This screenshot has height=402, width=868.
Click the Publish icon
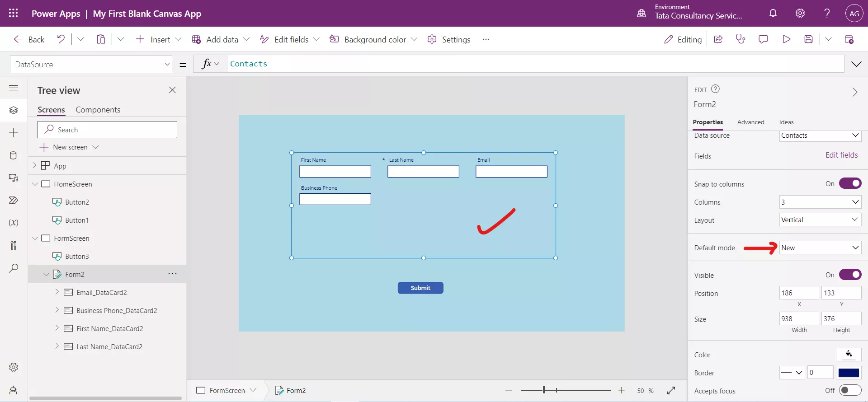[x=849, y=39]
